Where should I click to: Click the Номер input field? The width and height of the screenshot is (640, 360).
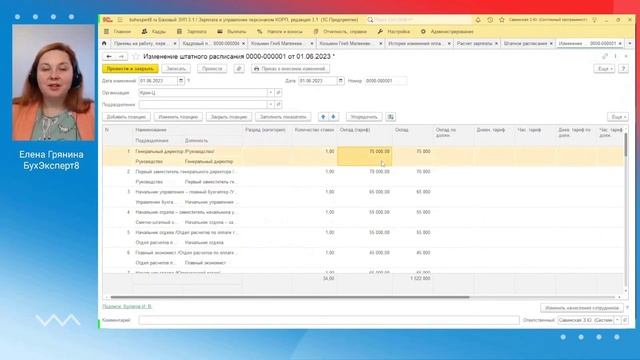click(385, 81)
